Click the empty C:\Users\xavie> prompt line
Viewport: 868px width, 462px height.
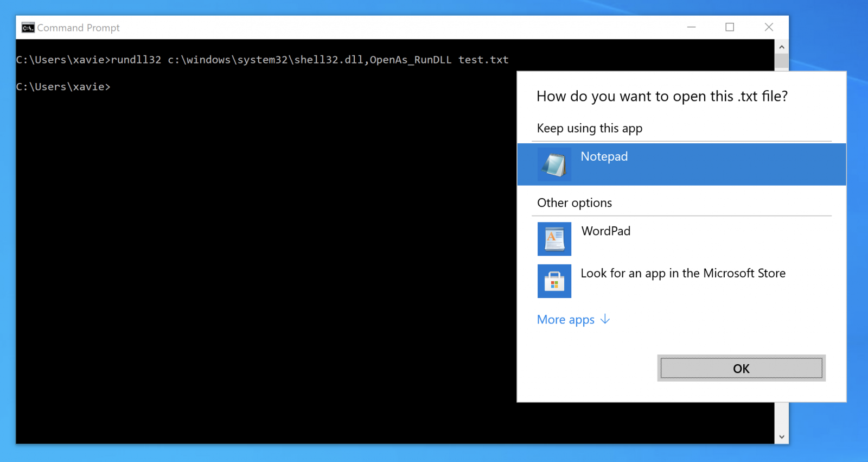pos(63,87)
